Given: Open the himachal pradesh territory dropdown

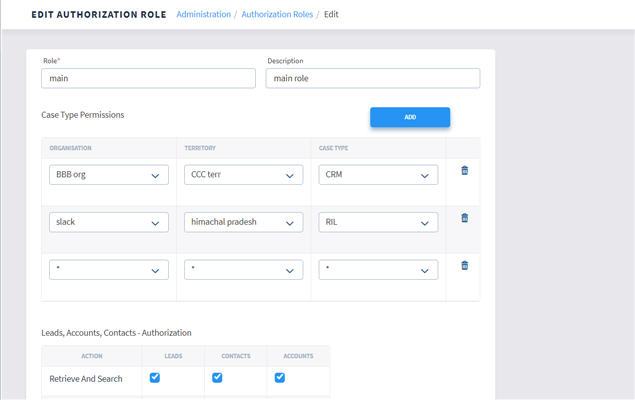Looking at the screenshot, I should click(243, 222).
